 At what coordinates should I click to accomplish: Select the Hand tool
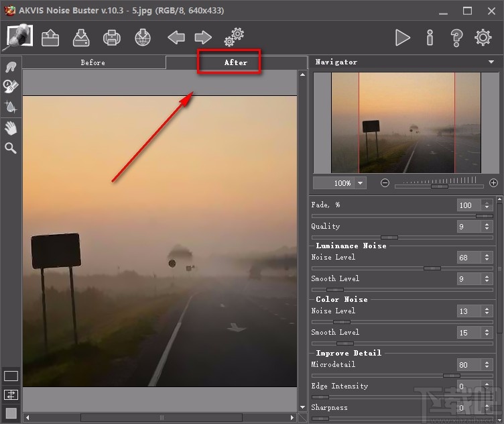pos(11,127)
